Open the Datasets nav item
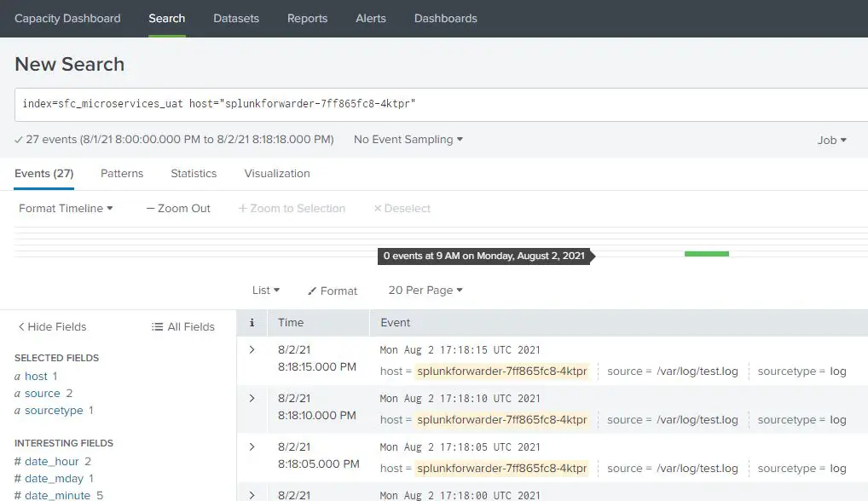The height and width of the screenshot is (501, 868). pyautogui.click(x=236, y=18)
